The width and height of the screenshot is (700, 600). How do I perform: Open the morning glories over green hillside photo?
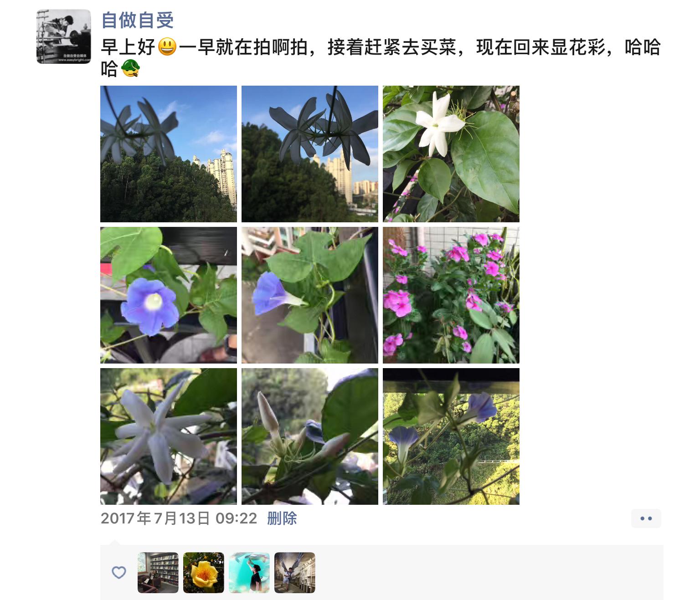(451, 436)
